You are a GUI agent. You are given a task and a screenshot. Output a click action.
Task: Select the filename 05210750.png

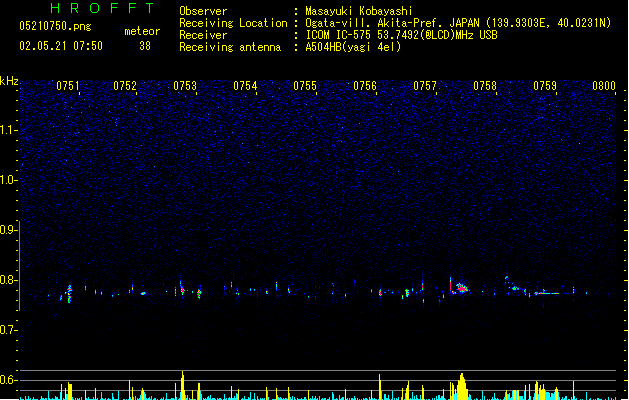[55, 26]
